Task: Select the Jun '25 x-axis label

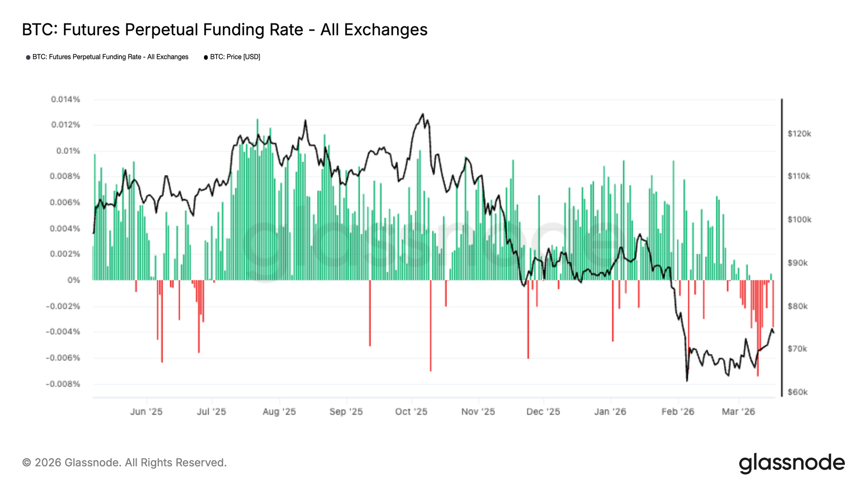Action: [146, 412]
